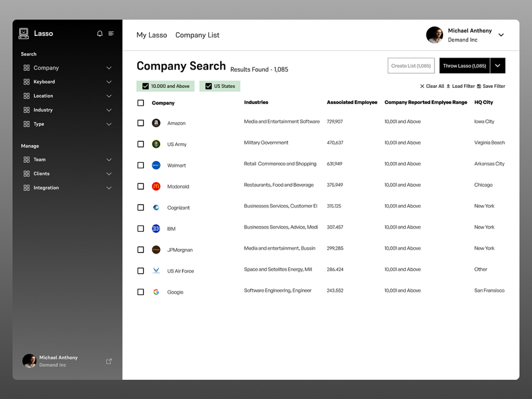
Task: Click the Load Filter upload icon
Action: tap(448, 86)
